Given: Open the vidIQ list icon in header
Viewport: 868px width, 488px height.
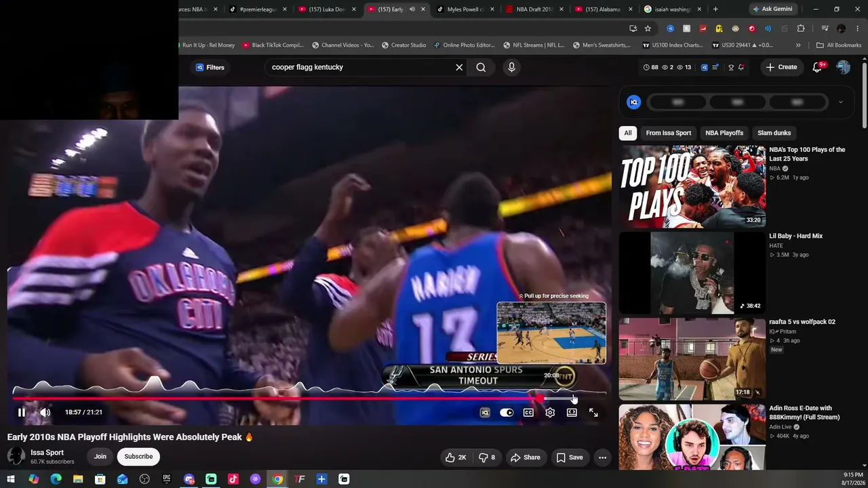Looking at the screenshot, I should click(715, 67).
